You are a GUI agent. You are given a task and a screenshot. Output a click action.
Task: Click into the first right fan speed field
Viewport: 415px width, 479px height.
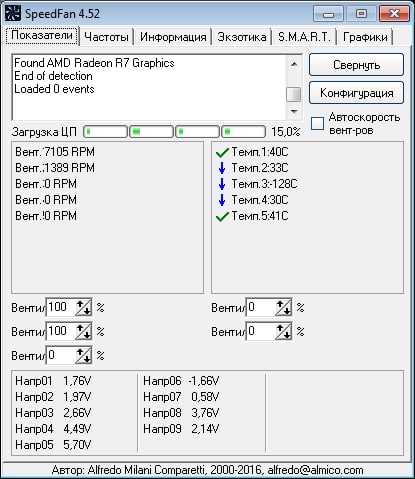point(261,307)
